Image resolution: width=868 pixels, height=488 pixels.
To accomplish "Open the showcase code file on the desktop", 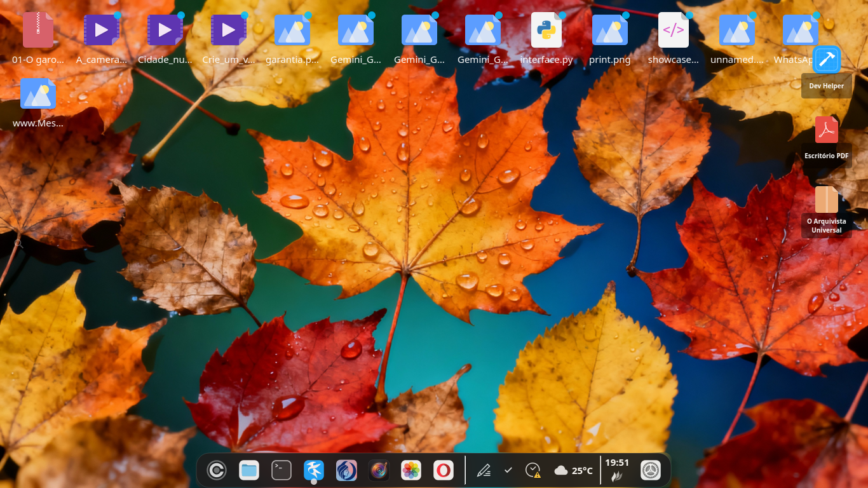I will pos(673,29).
